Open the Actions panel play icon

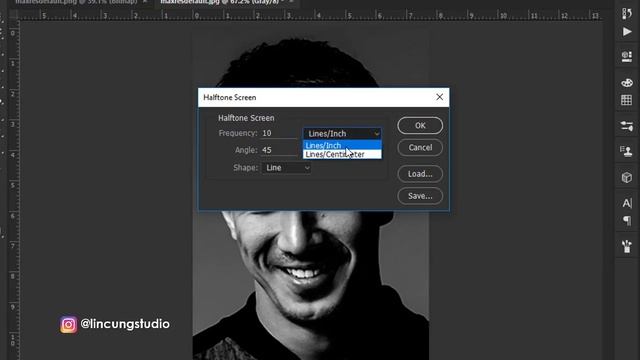pyautogui.click(x=627, y=32)
